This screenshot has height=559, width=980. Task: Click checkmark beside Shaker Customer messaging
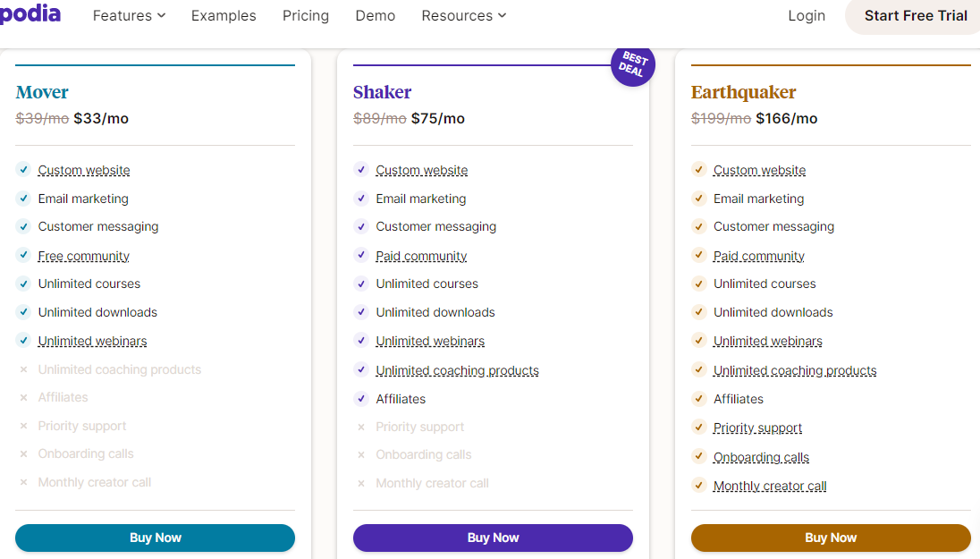pos(361,226)
